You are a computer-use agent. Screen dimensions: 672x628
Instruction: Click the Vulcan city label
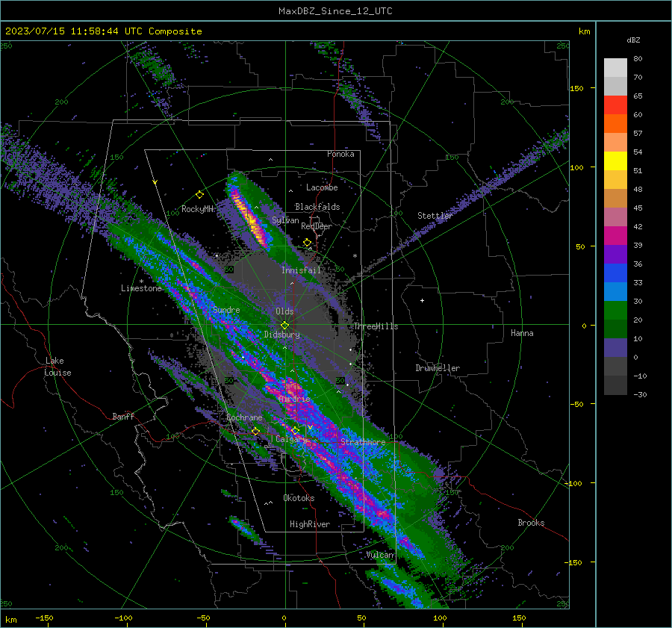pos(380,555)
